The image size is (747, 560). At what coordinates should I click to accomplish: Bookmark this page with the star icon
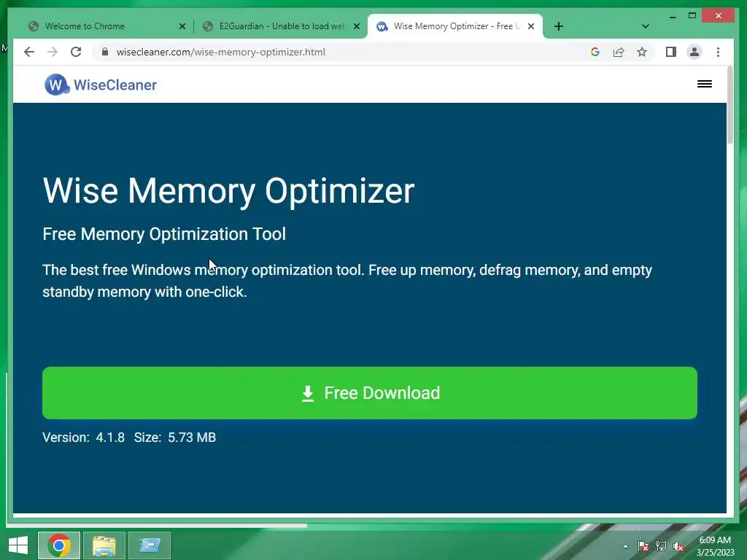coord(642,52)
